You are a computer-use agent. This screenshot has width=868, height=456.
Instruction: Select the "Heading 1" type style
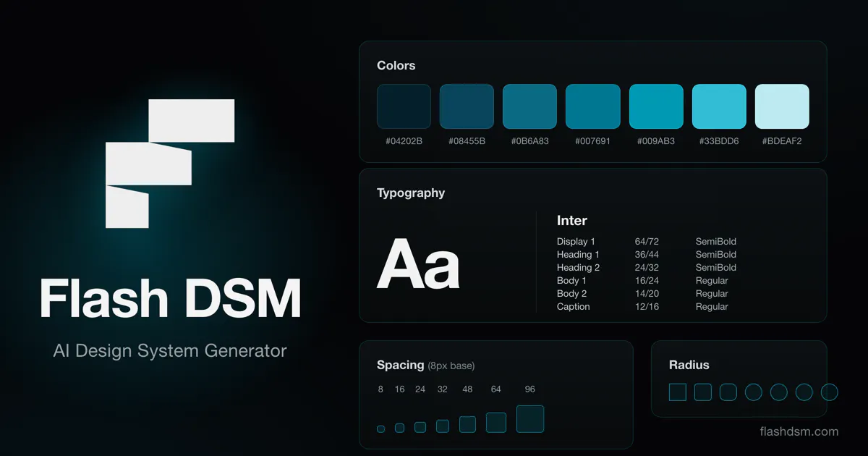pyautogui.click(x=578, y=255)
